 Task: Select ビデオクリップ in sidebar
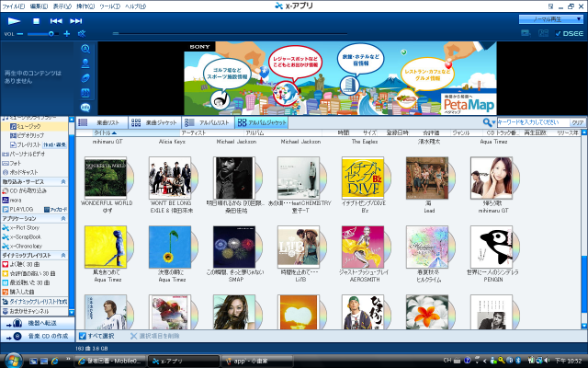27,135
